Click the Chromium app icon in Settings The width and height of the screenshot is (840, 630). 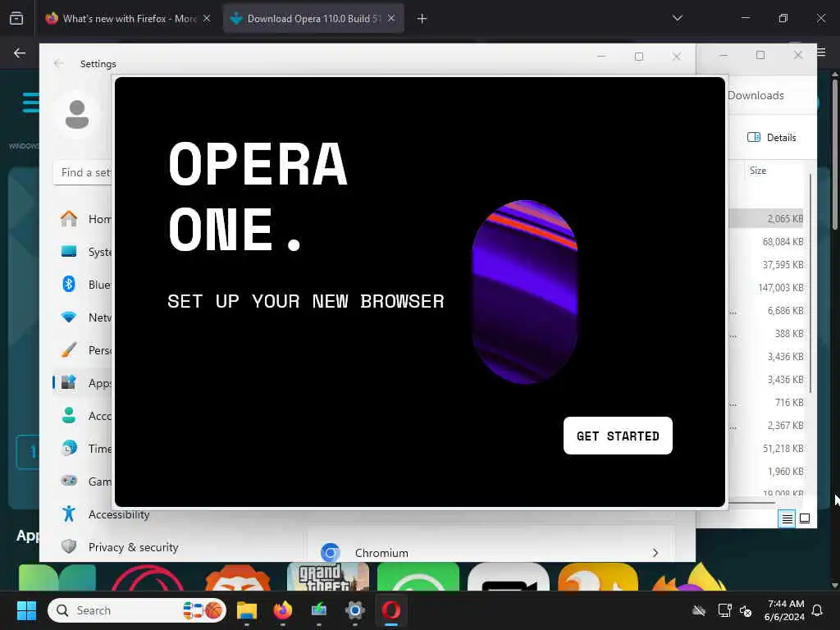330,552
